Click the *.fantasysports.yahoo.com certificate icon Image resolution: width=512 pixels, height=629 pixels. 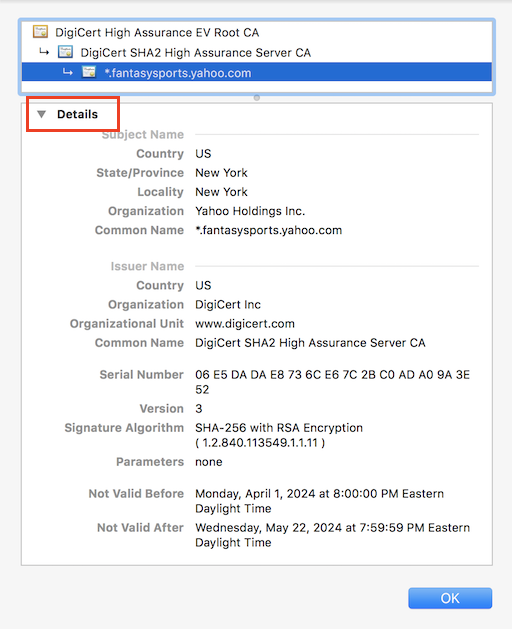89,72
